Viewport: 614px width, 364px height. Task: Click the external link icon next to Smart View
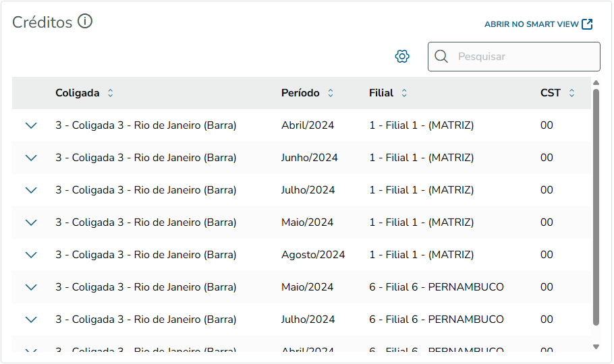[587, 24]
